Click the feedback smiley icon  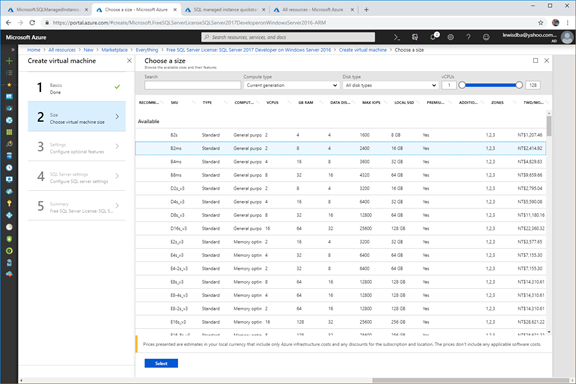(486, 37)
